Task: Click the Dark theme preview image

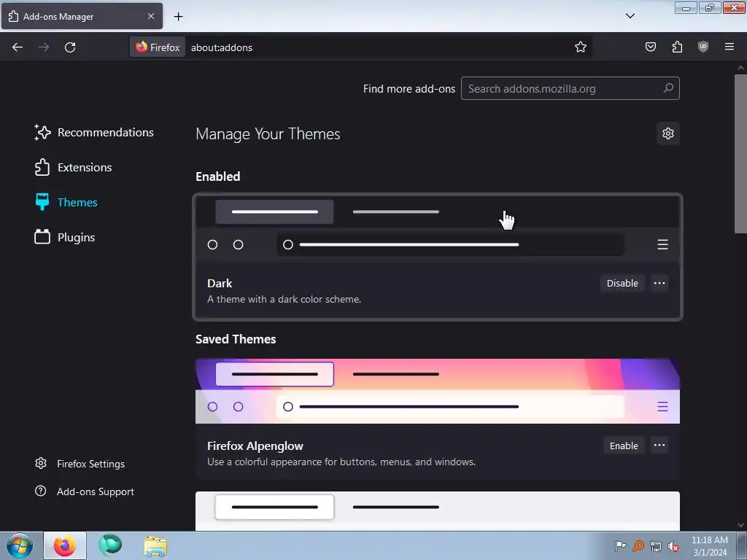Action: pos(438,228)
